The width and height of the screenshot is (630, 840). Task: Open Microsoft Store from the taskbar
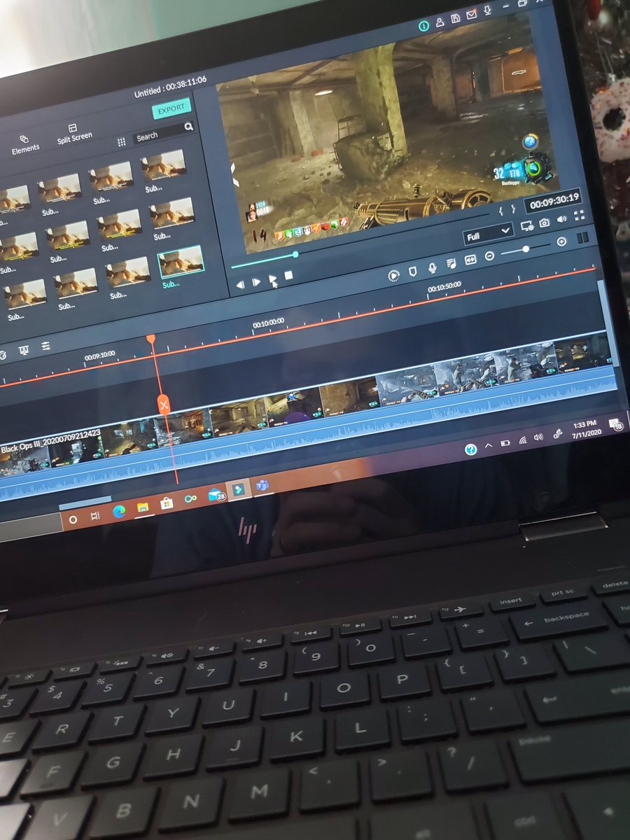coord(167,503)
